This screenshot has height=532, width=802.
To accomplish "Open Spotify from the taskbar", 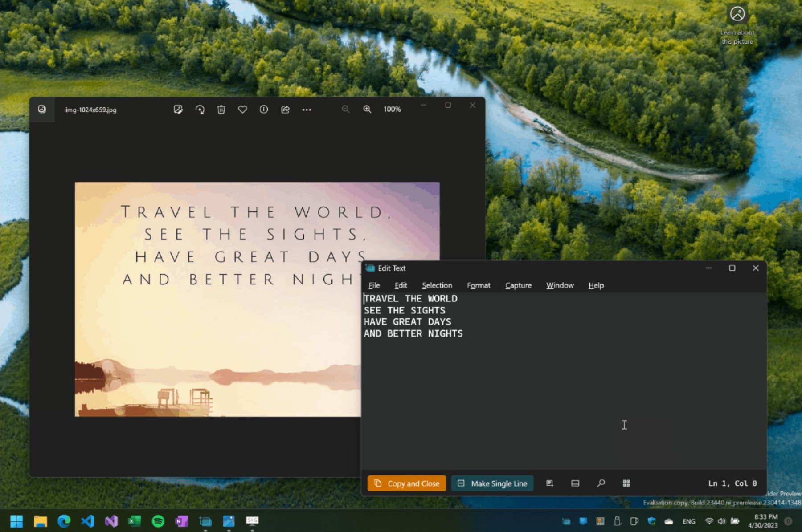I will pyautogui.click(x=158, y=521).
